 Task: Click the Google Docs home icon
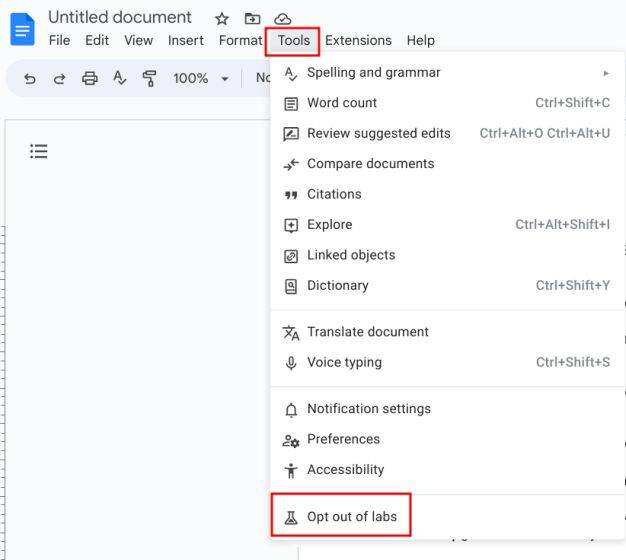(x=22, y=29)
